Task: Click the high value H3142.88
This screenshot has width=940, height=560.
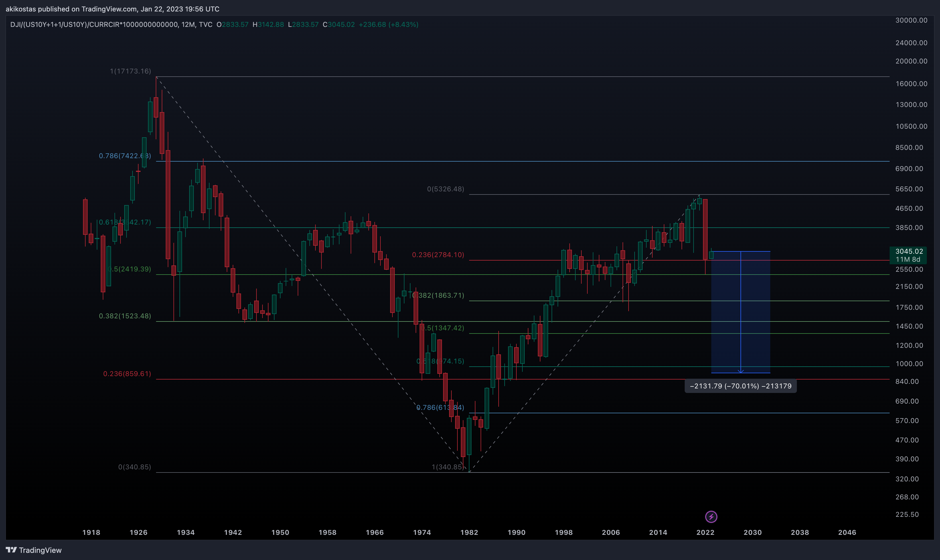Action: click(x=268, y=25)
